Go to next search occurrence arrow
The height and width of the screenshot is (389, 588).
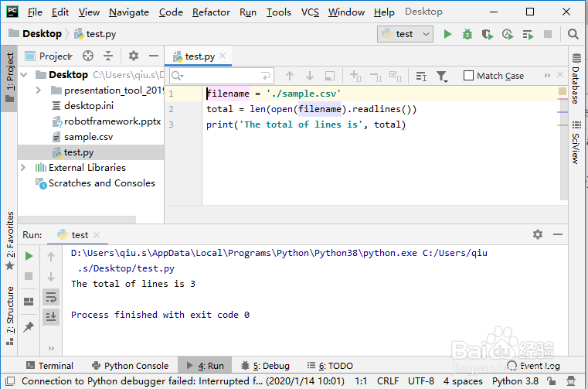click(x=310, y=76)
